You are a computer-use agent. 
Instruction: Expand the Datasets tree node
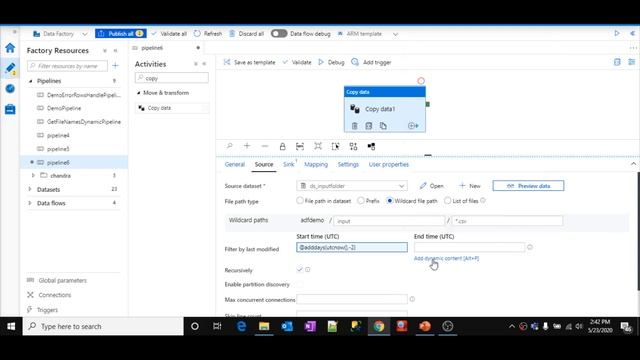[30, 189]
